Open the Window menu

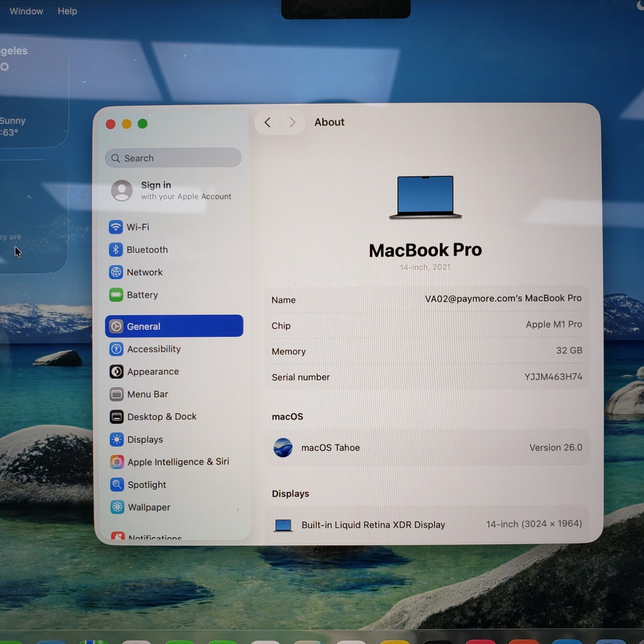[x=26, y=11]
